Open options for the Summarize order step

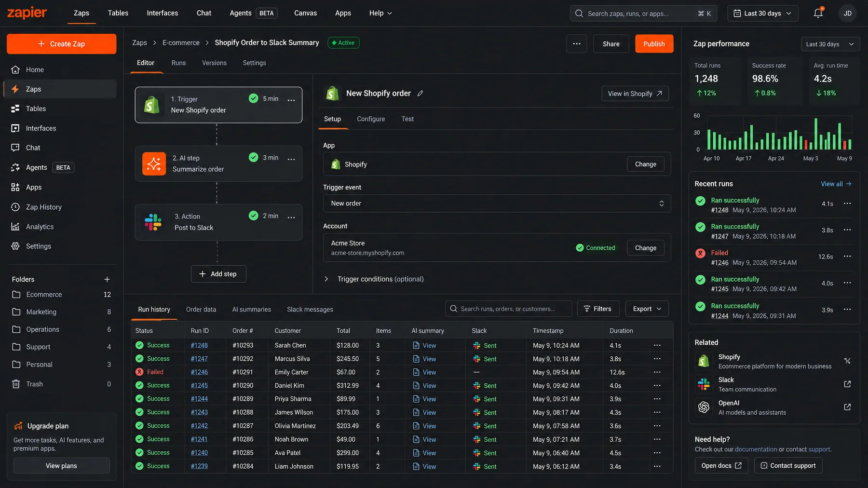291,159
